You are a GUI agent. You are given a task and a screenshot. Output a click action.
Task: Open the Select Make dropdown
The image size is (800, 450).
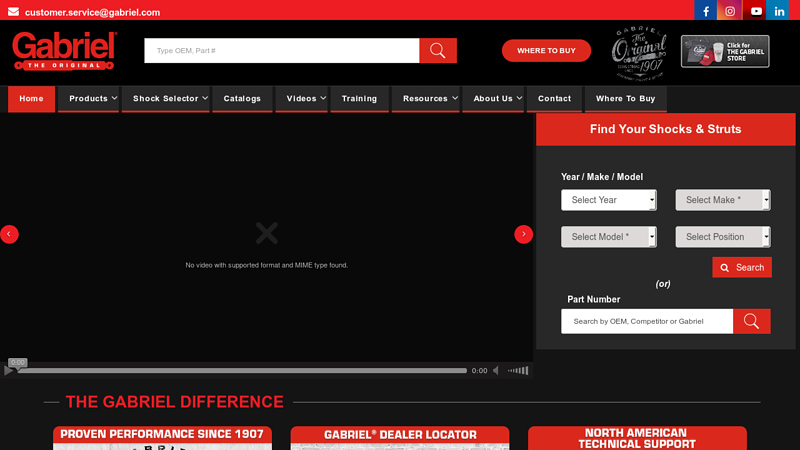(x=723, y=200)
